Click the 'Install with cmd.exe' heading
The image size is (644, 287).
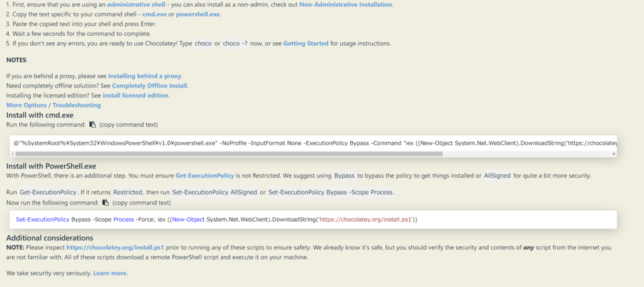click(x=40, y=115)
